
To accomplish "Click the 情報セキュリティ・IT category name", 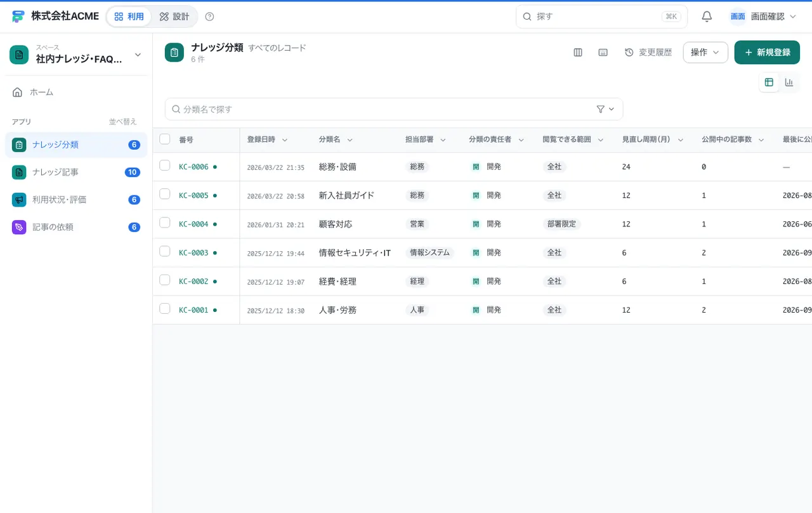I will pyautogui.click(x=355, y=252).
